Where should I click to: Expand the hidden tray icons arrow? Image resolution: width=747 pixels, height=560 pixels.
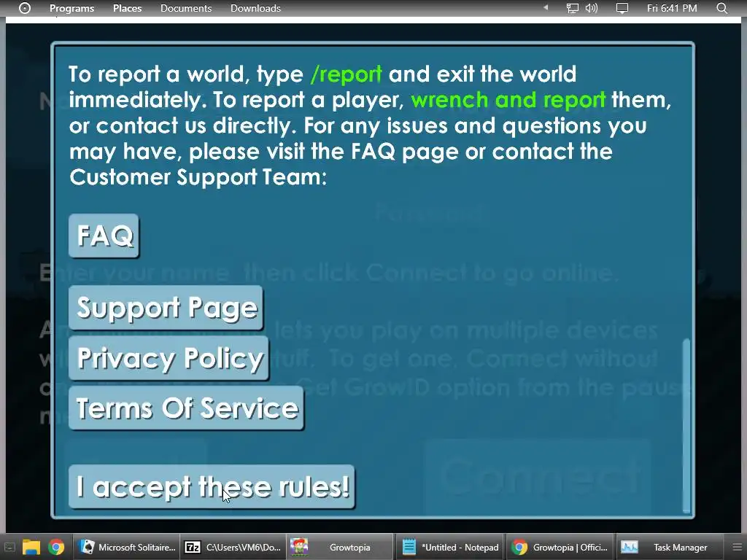(x=546, y=7)
